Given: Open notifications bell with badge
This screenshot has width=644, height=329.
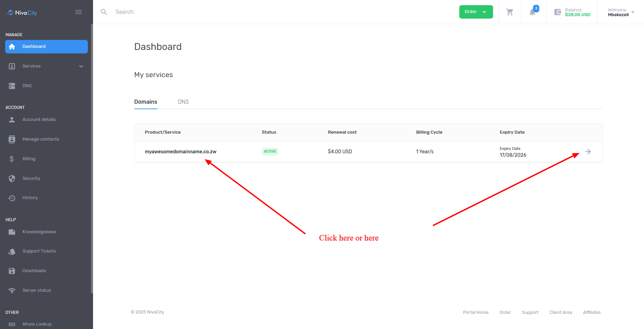Looking at the screenshot, I should [533, 12].
